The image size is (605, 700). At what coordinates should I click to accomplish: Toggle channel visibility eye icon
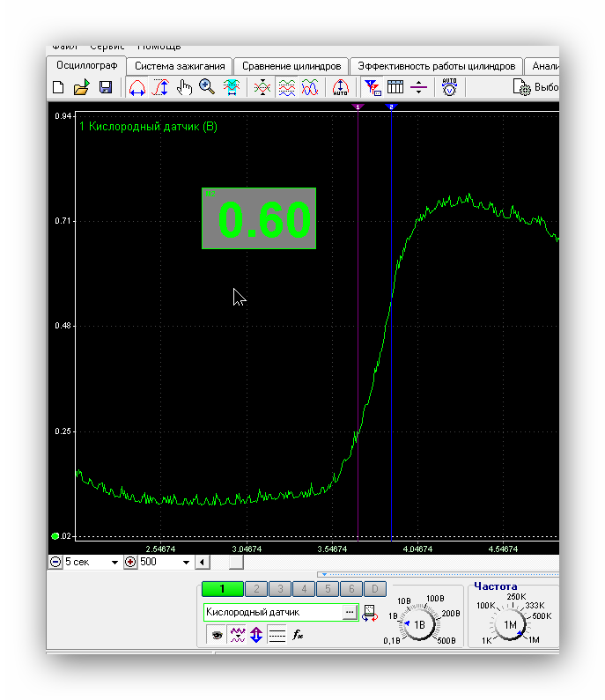coord(217,634)
